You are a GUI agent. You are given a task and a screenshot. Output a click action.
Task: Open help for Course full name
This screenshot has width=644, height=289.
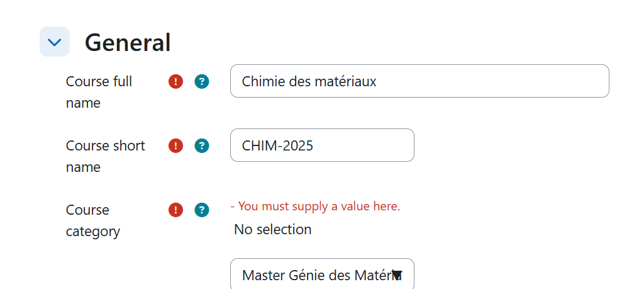click(202, 81)
